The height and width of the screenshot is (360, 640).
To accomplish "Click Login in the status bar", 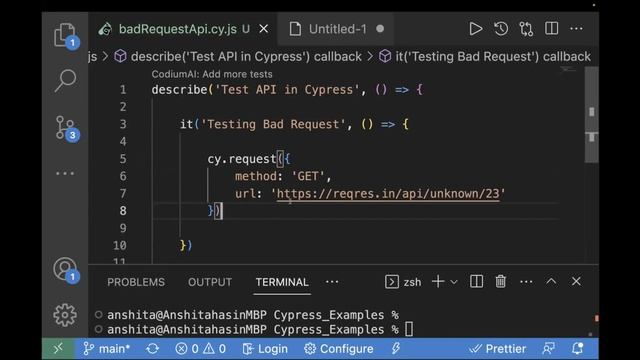I will [265, 349].
